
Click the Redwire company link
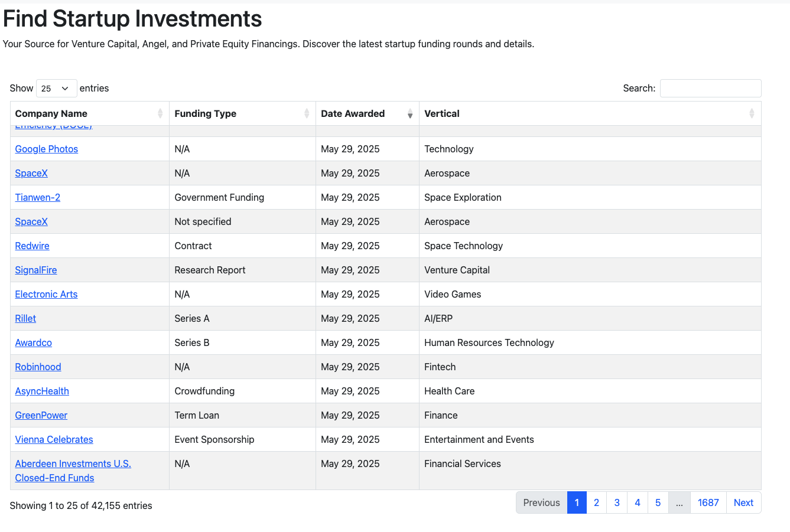[x=32, y=246]
